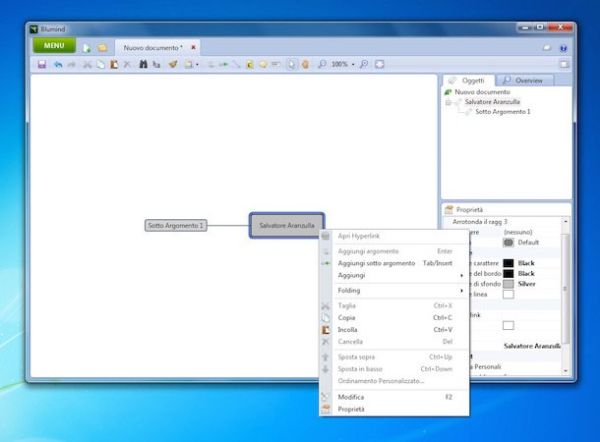Click the Sotto Argomento 1 node on canvas
The width and height of the screenshot is (600, 442).
click(176, 226)
